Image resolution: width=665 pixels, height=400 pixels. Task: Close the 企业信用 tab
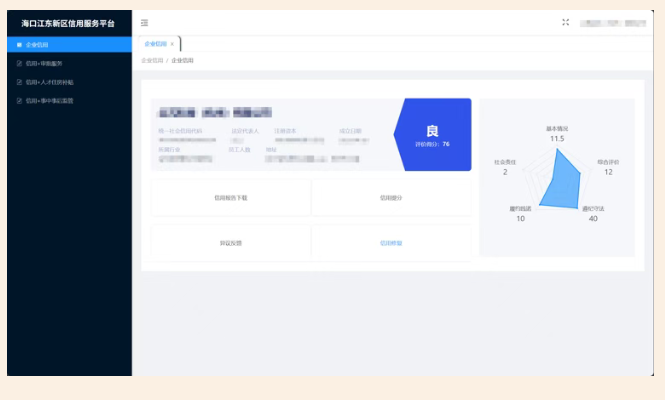pos(172,44)
